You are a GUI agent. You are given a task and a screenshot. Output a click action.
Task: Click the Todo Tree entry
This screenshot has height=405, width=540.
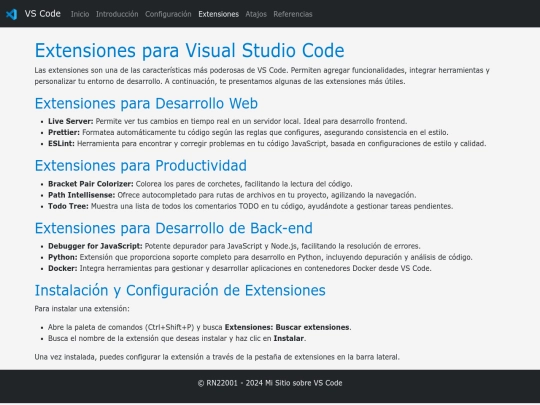click(x=251, y=206)
